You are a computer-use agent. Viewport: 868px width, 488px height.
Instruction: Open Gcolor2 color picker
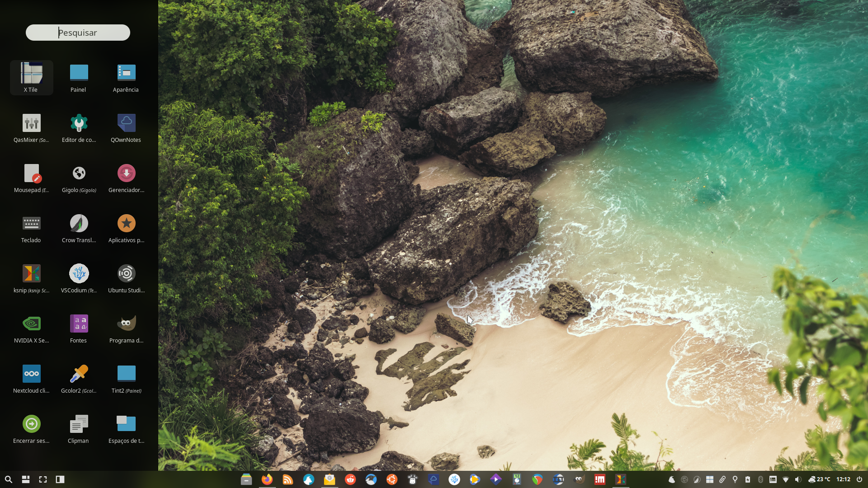click(79, 378)
